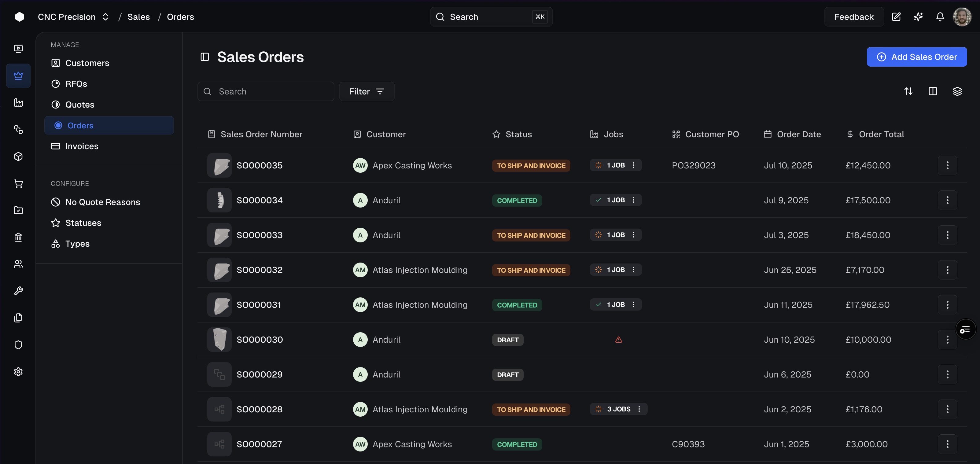Click the warning indicator on order SO000030

tap(619, 340)
